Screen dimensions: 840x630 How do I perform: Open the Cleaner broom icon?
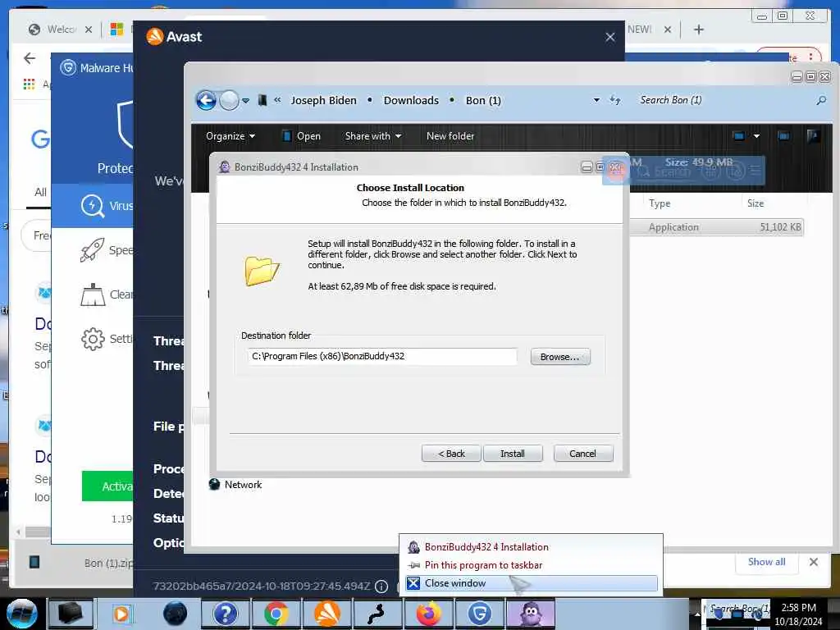(93, 294)
